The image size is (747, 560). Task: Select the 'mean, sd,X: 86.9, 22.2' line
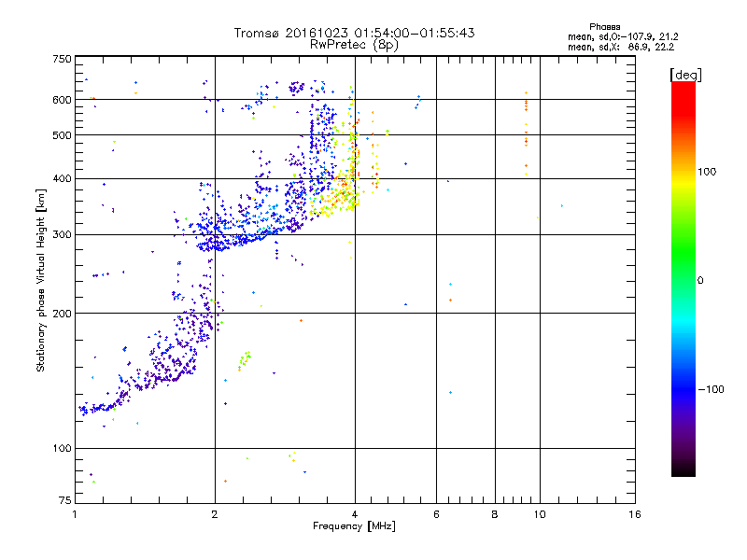tap(621, 48)
